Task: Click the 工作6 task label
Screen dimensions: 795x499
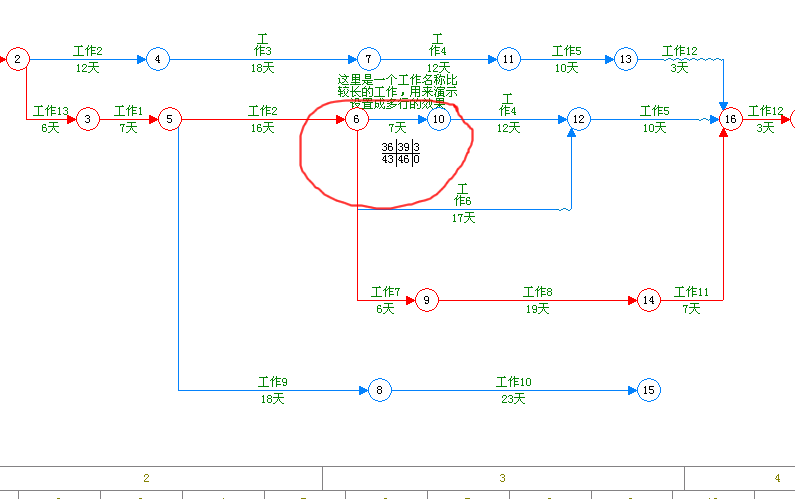Action: [x=462, y=195]
